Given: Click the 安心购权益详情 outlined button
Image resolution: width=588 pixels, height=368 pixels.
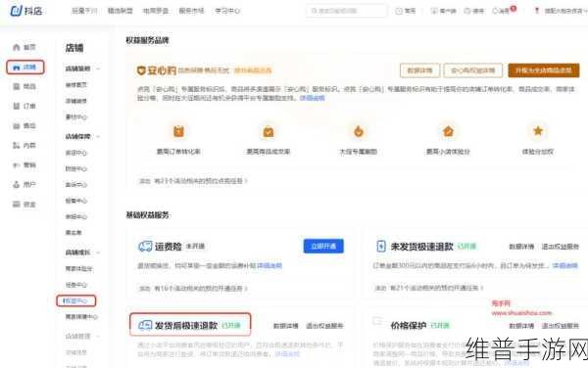Looking at the screenshot, I should click(x=473, y=70).
